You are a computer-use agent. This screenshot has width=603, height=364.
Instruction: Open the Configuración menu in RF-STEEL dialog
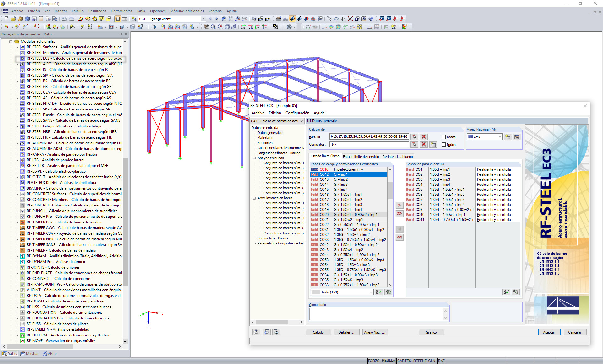click(x=297, y=113)
